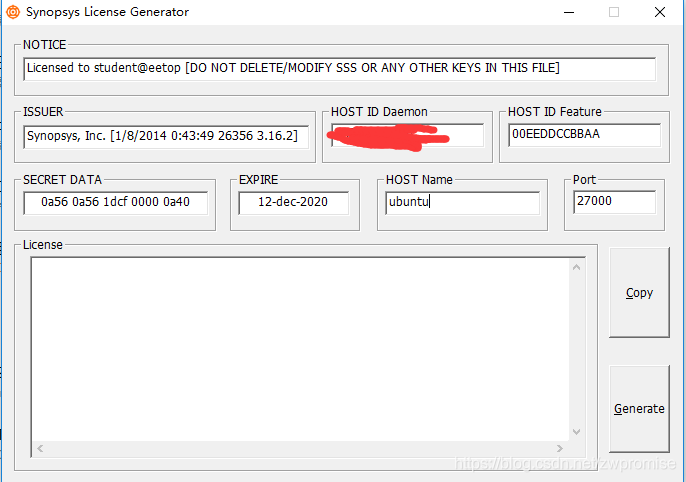The width and height of the screenshot is (686, 482).
Task: Click the ISSUER group label
Action: 43,112
